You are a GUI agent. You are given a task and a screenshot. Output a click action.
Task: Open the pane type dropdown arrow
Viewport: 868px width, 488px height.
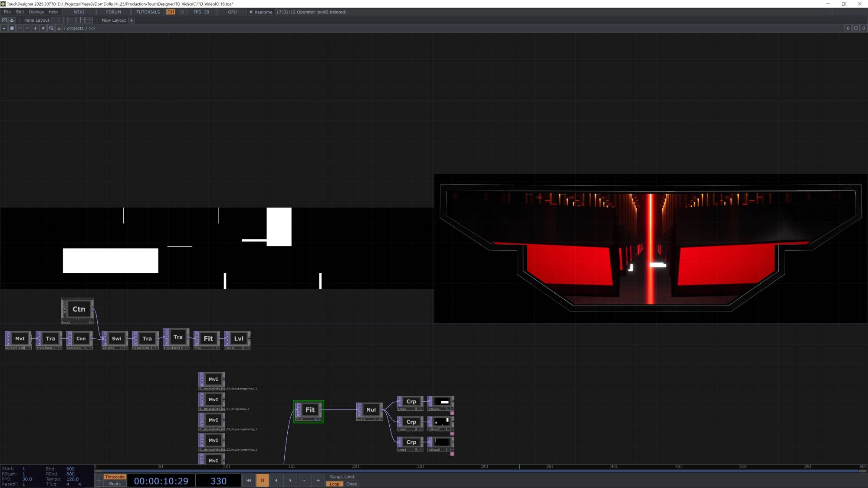click(x=4, y=28)
